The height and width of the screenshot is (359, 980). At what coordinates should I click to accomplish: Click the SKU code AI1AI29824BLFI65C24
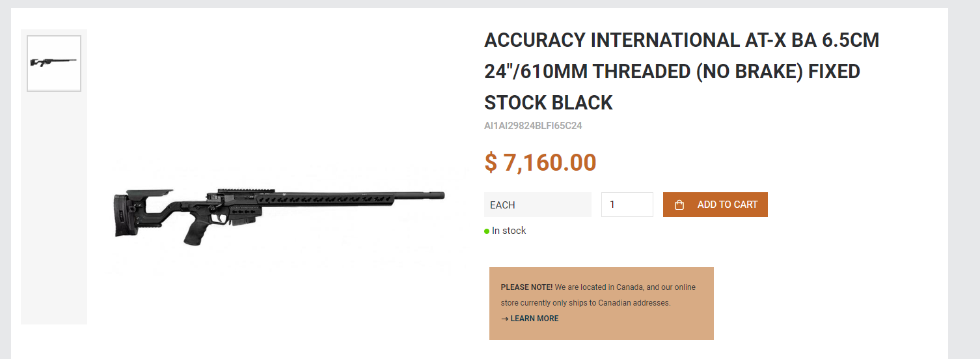pyautogui.click(x=533, y=126)
